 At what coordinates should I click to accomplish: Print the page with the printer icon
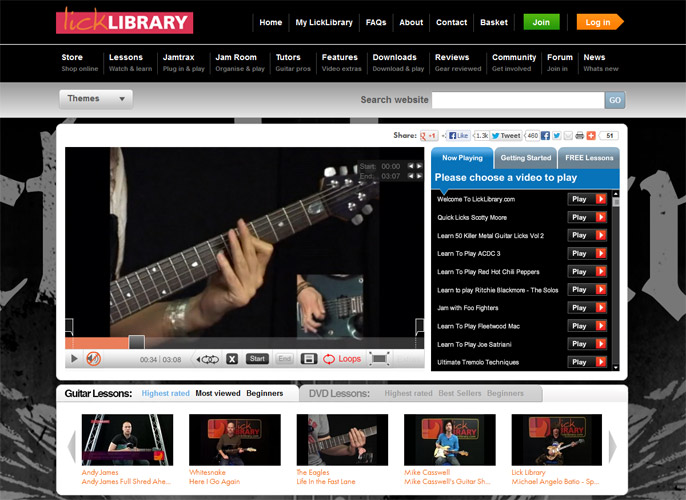point(579,136)
